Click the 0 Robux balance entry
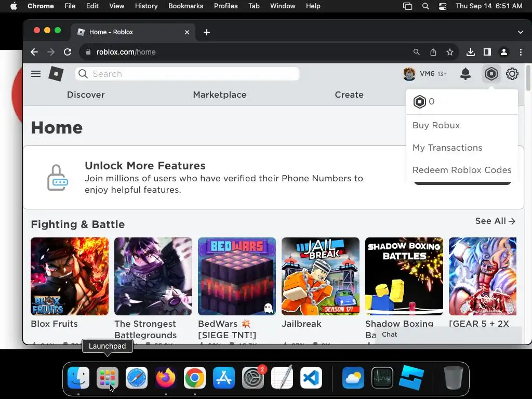 (x=462, y=101)
